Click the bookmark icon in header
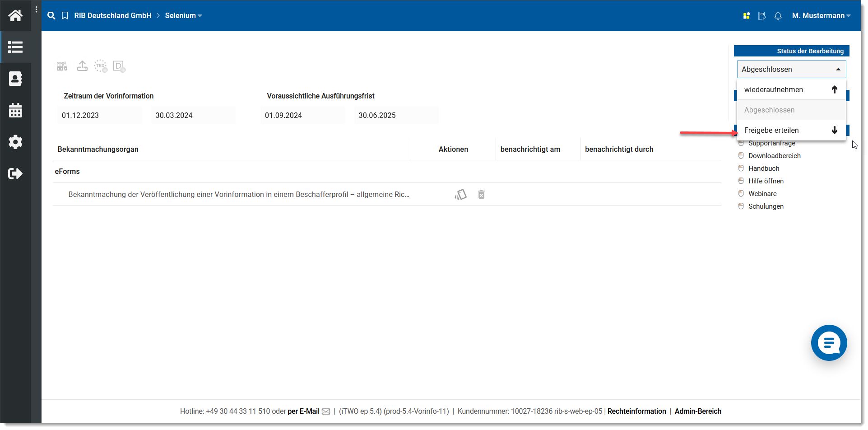868x430 pixels. coord(65,16)
